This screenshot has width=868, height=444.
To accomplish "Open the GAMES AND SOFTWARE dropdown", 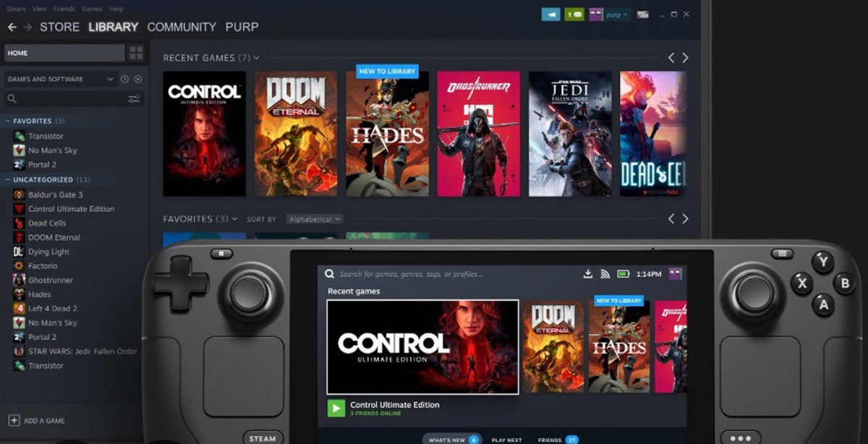I will click(61, 79).
